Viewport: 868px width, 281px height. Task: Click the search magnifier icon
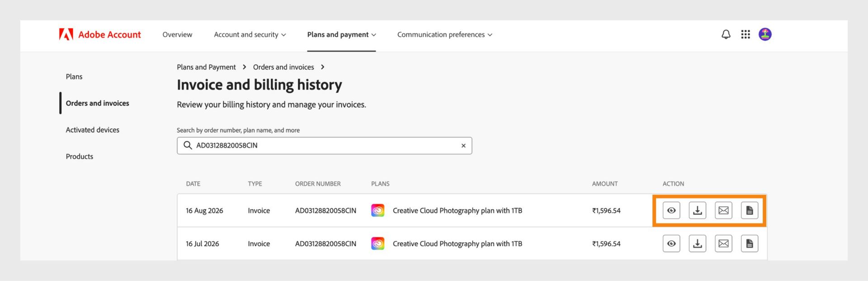click(x=188, y=145)
